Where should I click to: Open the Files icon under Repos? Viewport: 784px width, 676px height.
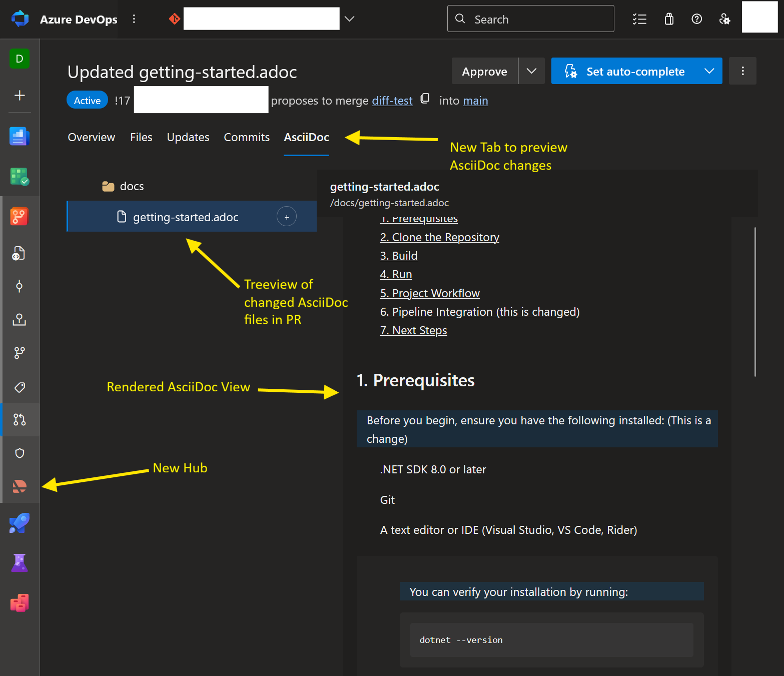pos(20,253)
